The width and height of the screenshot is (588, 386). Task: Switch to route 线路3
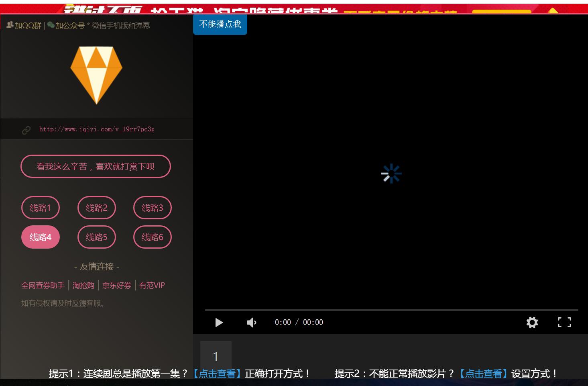152,208
